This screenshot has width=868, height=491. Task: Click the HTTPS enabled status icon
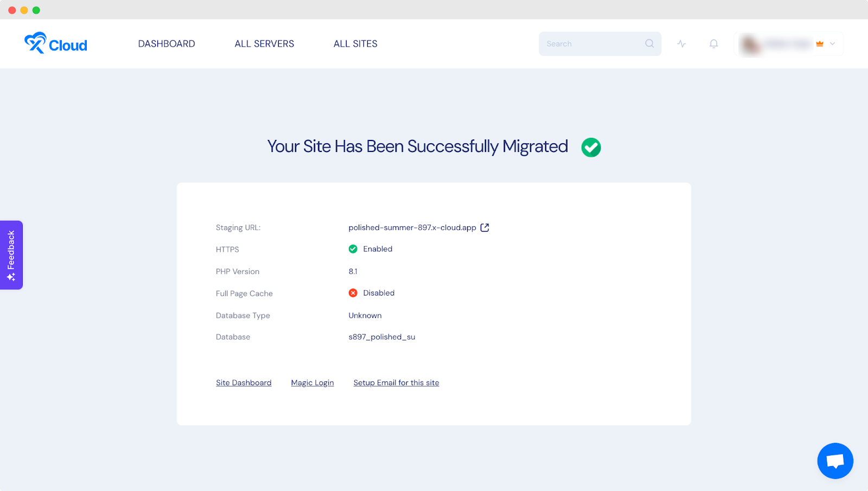point(353,249)
